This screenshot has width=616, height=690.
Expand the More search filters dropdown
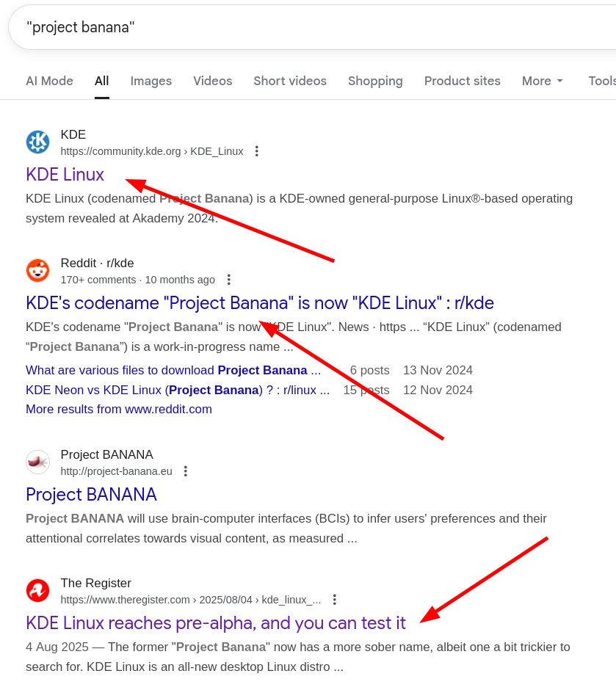coord(543,81)
